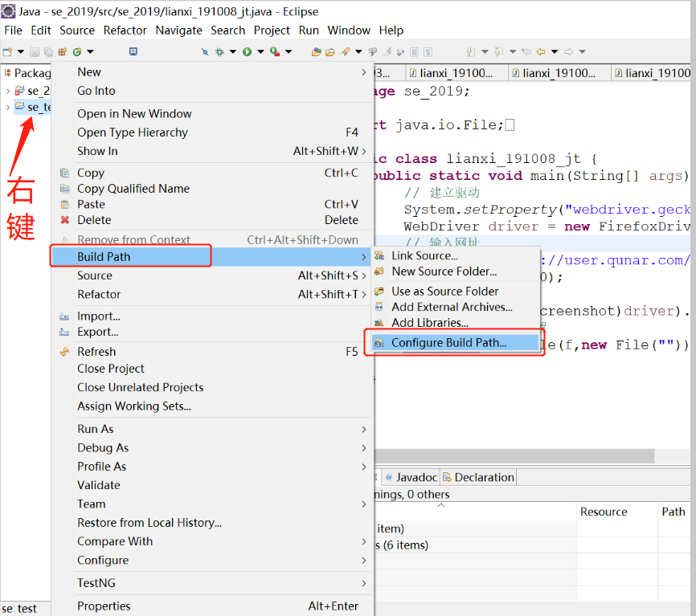The height and width of the screenshot is (616, 696).
Task: Switch to the Javadoc tab
Action: 412,477
